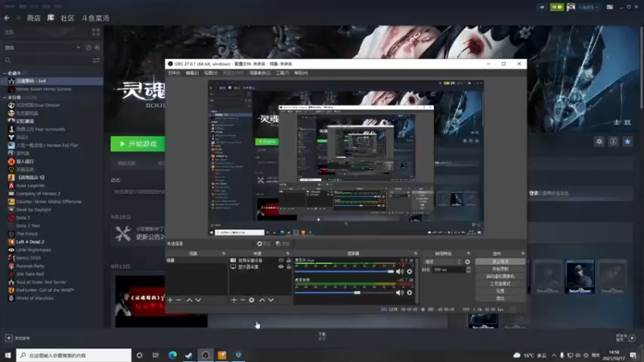Open the OBS File menu

(x=174, y=73)
